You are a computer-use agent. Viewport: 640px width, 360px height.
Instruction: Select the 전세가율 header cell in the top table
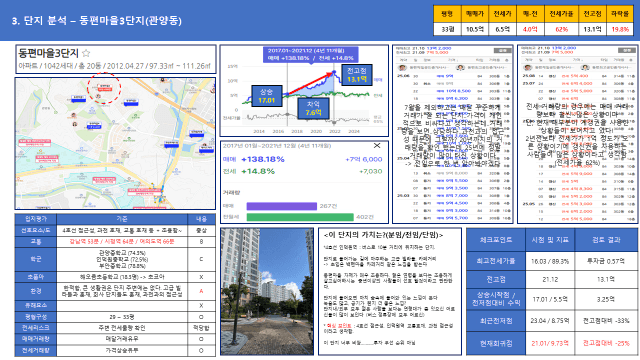(561, 13)
